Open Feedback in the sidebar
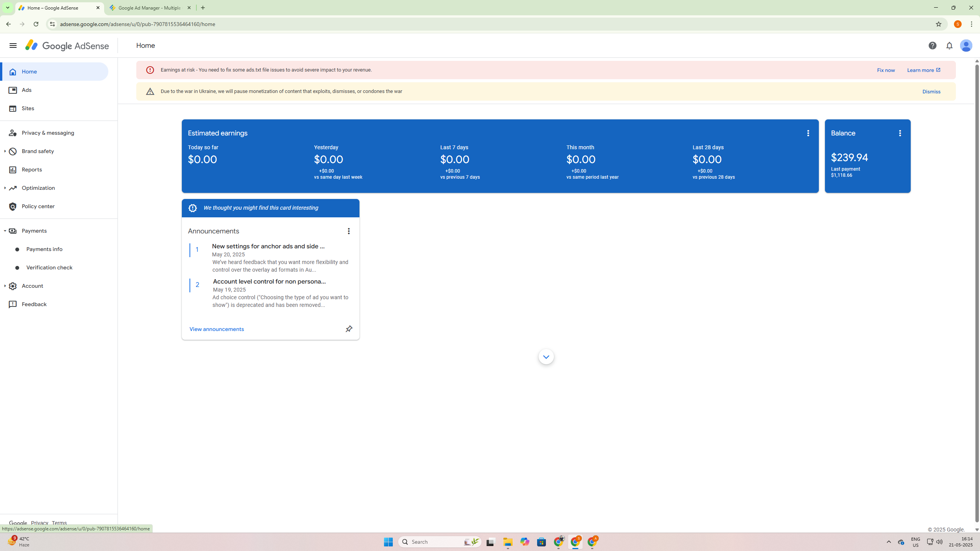 [x=54, y=304]
